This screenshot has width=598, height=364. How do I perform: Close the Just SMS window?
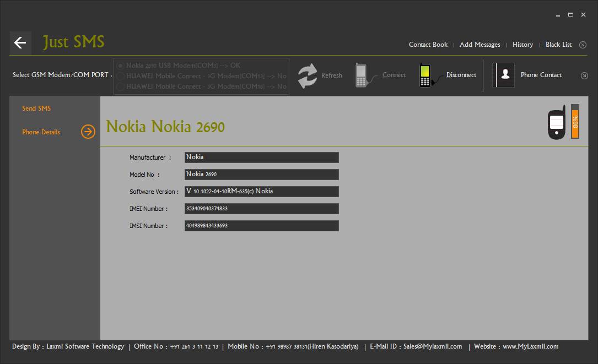pos(583,15)
